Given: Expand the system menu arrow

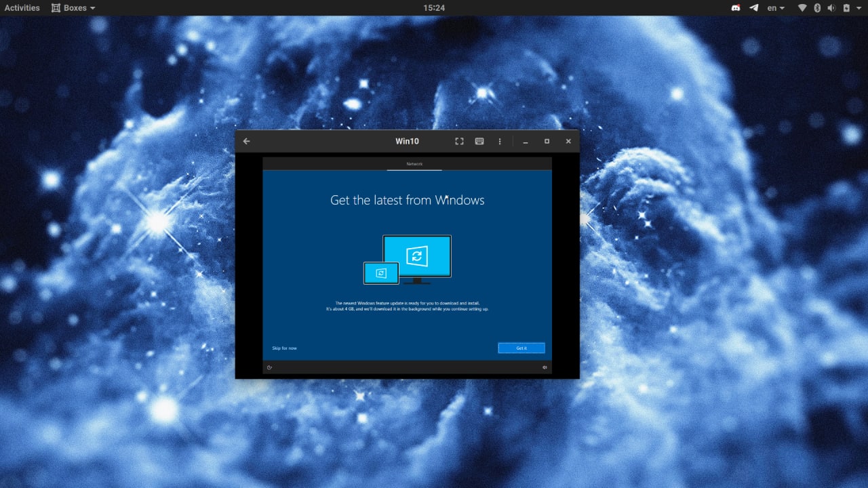Looking at the screenshot, I should pyautogui.click(x=859, y=8).
